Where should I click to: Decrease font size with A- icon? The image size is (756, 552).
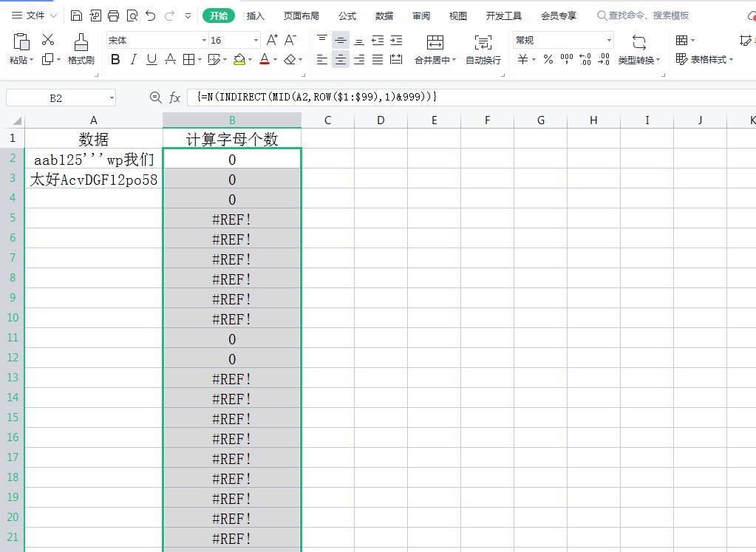pos(290,40)
